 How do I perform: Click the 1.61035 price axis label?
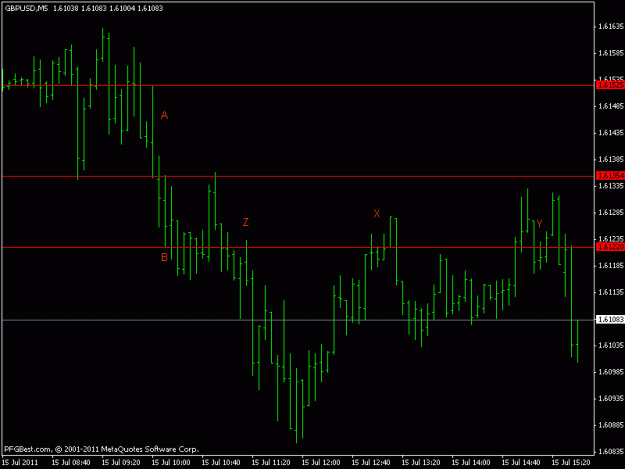click(611, 345)
